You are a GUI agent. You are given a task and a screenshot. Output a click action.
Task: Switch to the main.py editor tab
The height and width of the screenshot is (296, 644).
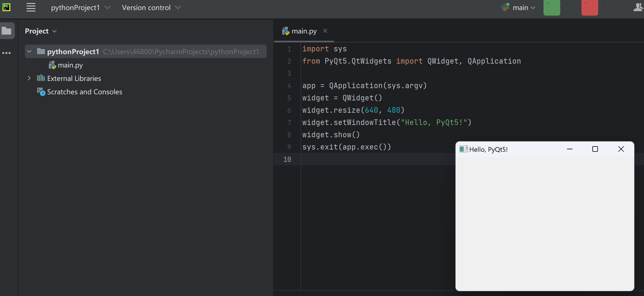coord(304,31)
